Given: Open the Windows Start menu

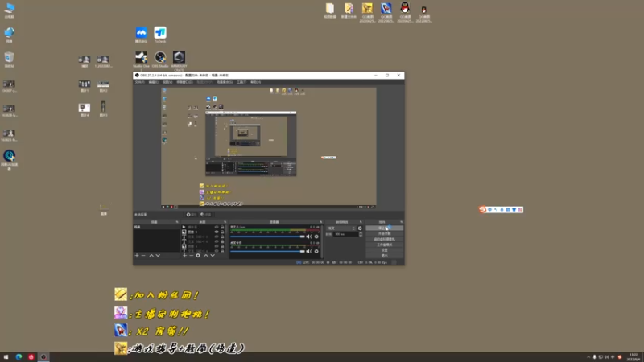Looking at the screenshot, I should pos(6,357).
